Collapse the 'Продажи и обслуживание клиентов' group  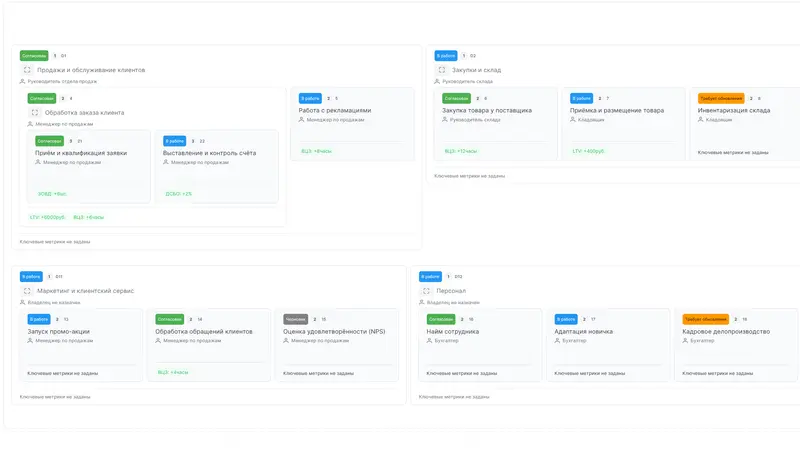pos(27,70)
